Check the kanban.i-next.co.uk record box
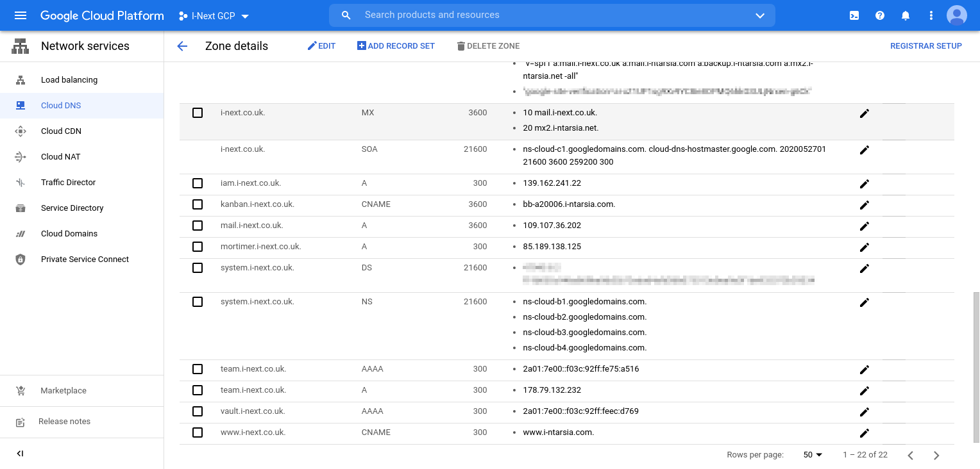The height and width of the screenshot is (469, 980). 198,204
